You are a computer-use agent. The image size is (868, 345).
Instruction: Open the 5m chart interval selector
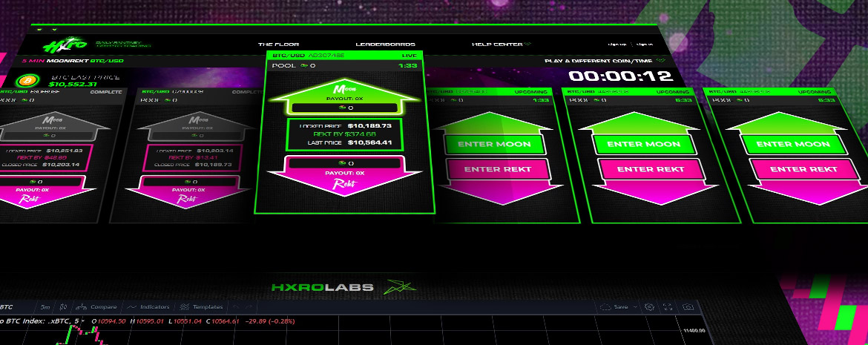[x=45, y=306]
